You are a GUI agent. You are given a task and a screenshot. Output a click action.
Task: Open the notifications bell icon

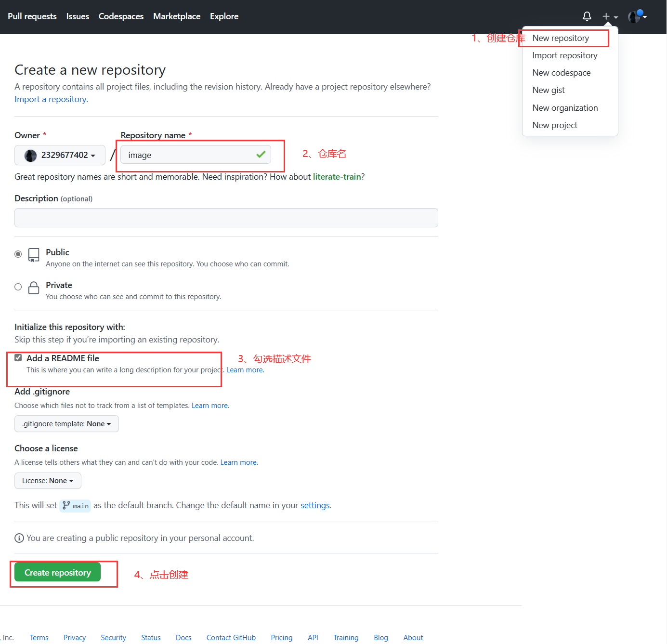[x=587, y=16]
